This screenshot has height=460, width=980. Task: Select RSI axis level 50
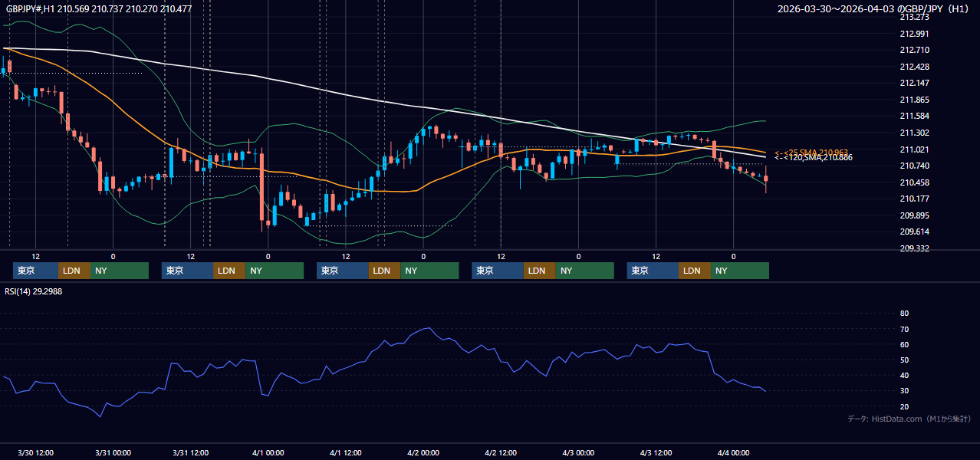coord(904,360)
